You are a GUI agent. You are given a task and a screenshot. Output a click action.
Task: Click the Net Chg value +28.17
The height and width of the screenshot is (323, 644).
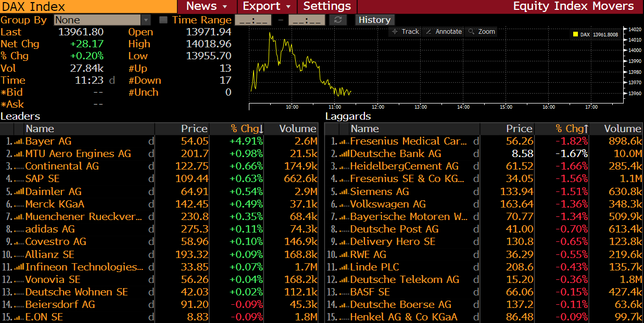point(87,44)
